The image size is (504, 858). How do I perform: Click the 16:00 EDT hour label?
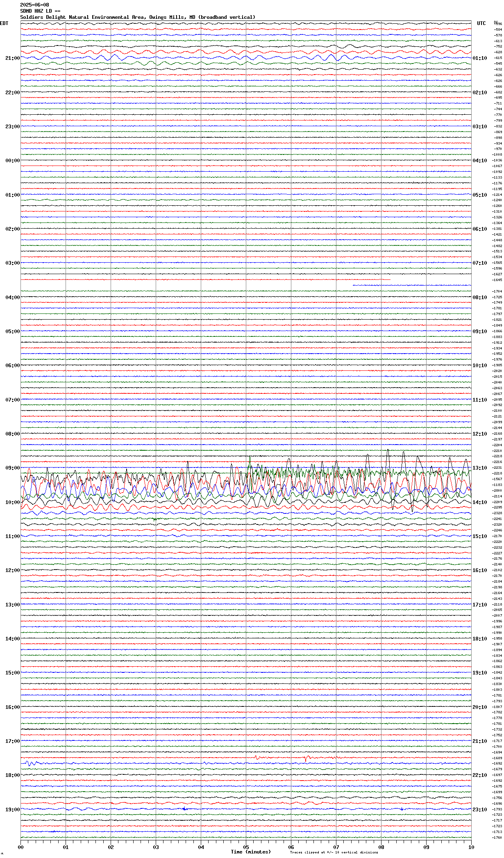(13, 707)
